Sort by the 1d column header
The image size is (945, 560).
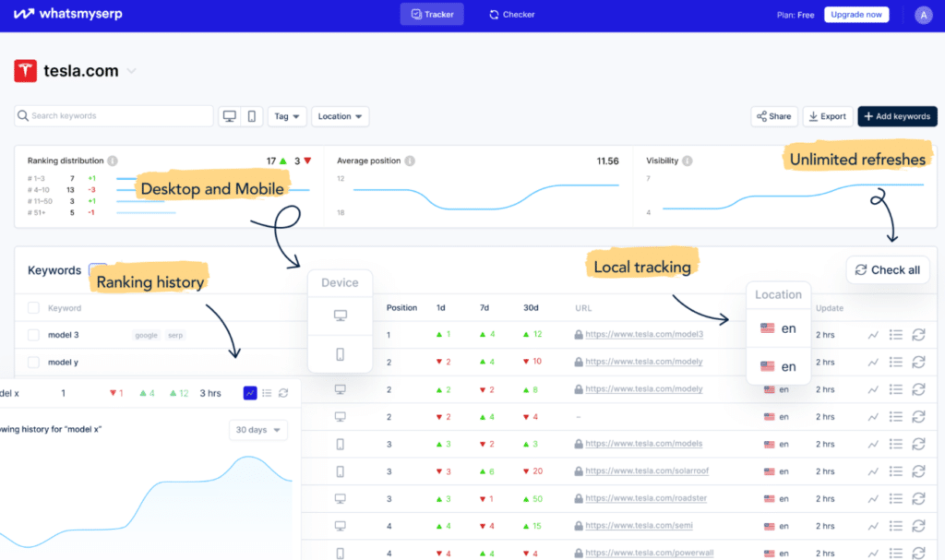tap(440, 307)
